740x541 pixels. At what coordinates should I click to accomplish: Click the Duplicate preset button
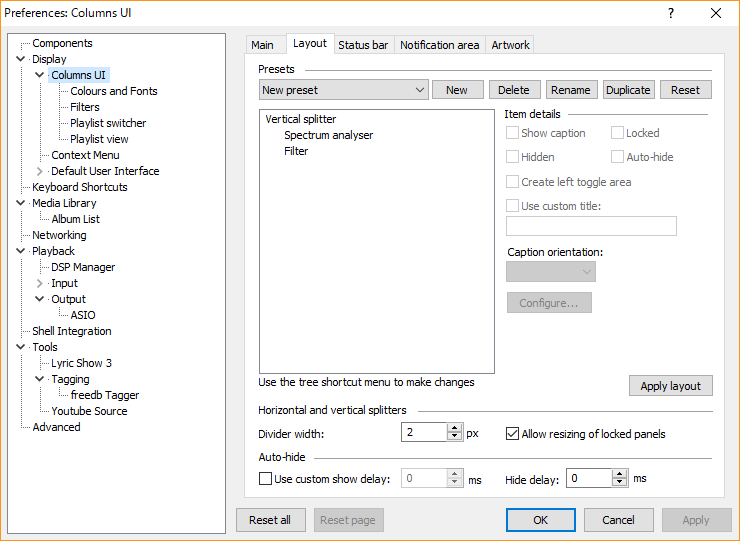pyautogui.click(x=628, y=90)
